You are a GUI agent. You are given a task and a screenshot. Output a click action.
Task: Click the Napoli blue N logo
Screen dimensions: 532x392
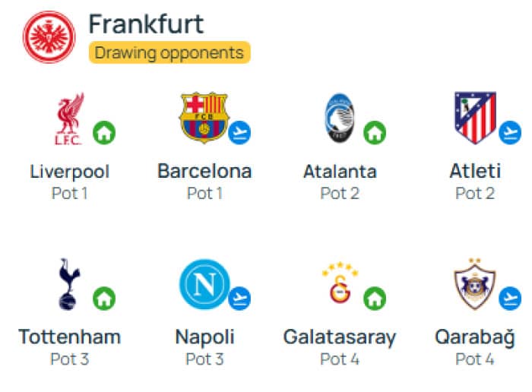click(x=204, y=284)
